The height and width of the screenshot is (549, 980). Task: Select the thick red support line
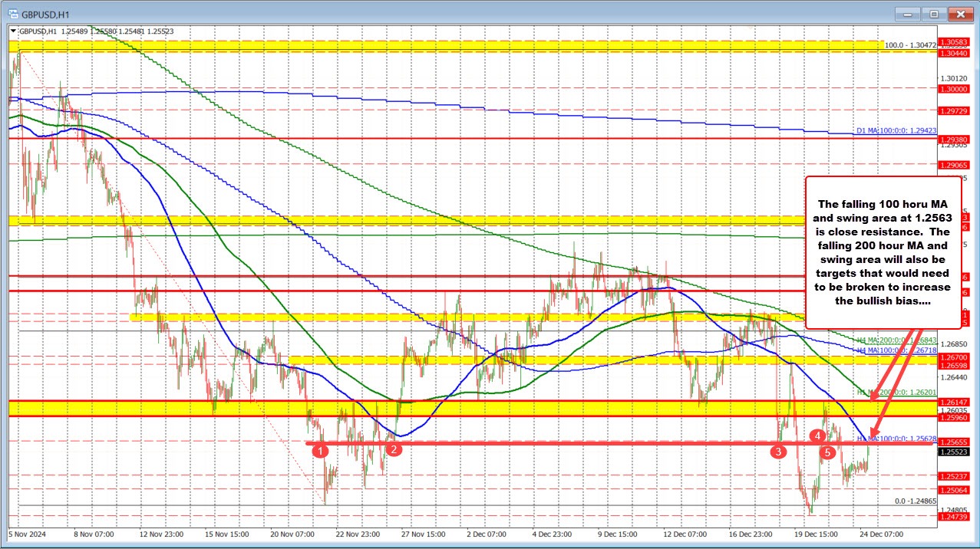[537, 442]
